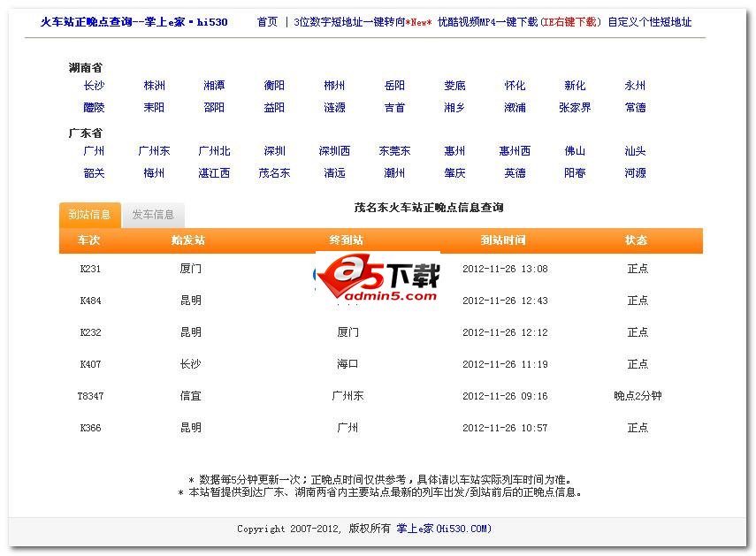Select 东莞东 station link
This screenshot has height=556, width=756.
point(394,151)
